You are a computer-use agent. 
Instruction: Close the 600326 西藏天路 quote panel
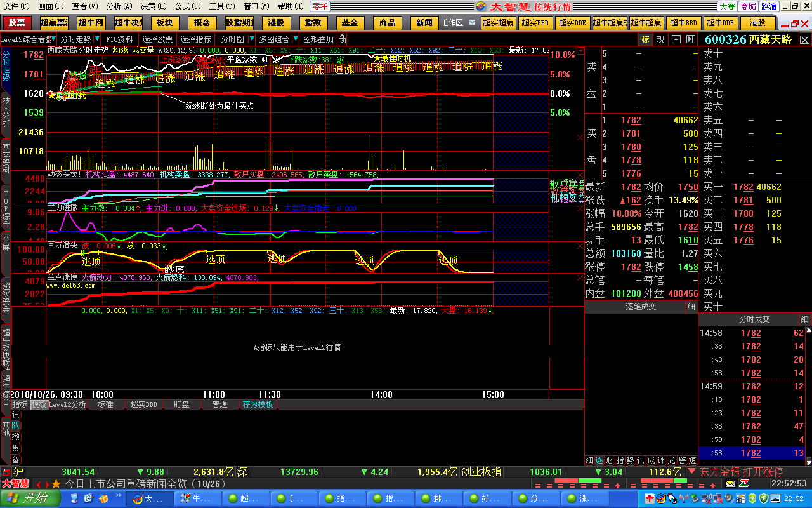point(804,39)
